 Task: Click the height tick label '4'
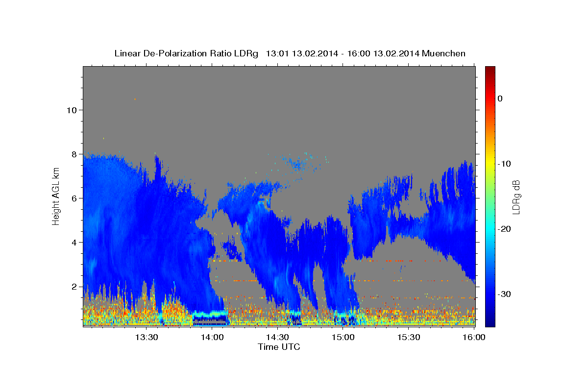74,242
